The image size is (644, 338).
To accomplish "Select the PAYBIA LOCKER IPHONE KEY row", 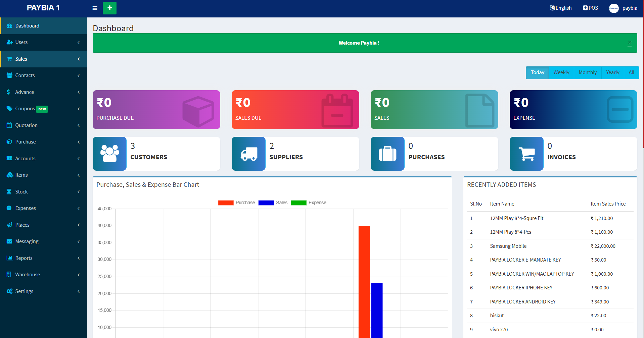I will pyautogui.click(x=550, y=288).
